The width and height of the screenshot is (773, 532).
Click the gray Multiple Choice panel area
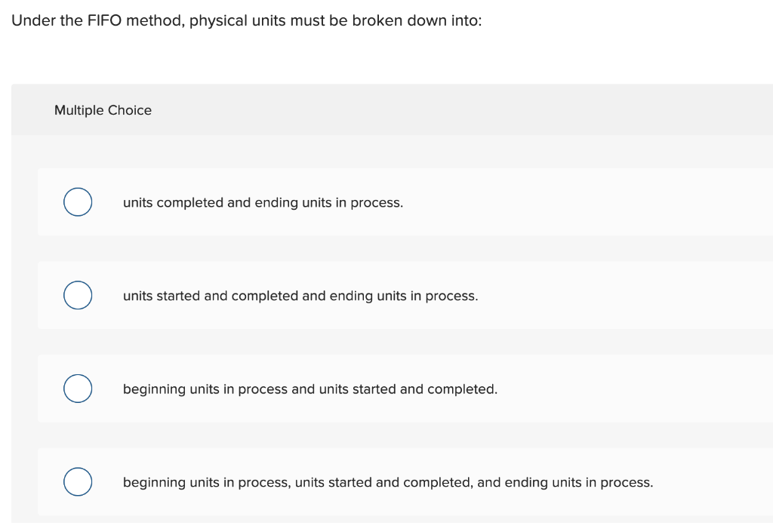coord(453,110)
